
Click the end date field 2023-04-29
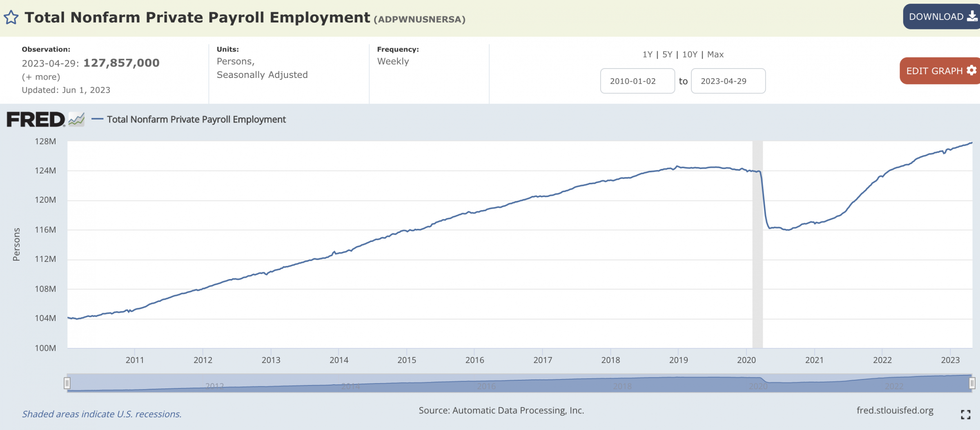[x=728, y=81]
